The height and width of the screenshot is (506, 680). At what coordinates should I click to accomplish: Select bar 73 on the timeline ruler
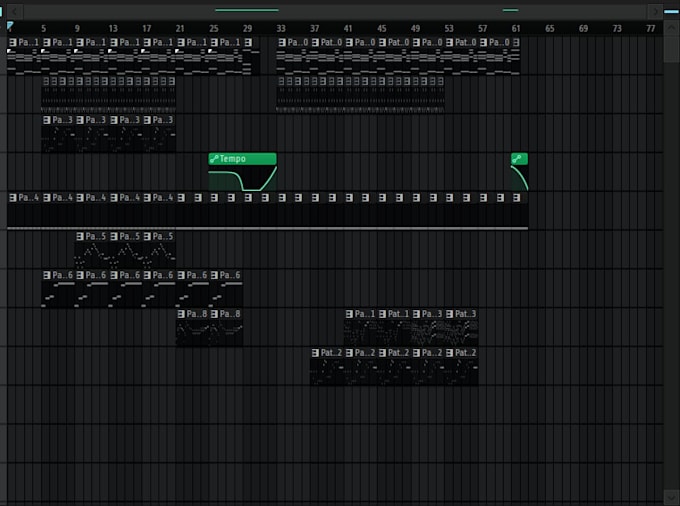click(617, 29)
